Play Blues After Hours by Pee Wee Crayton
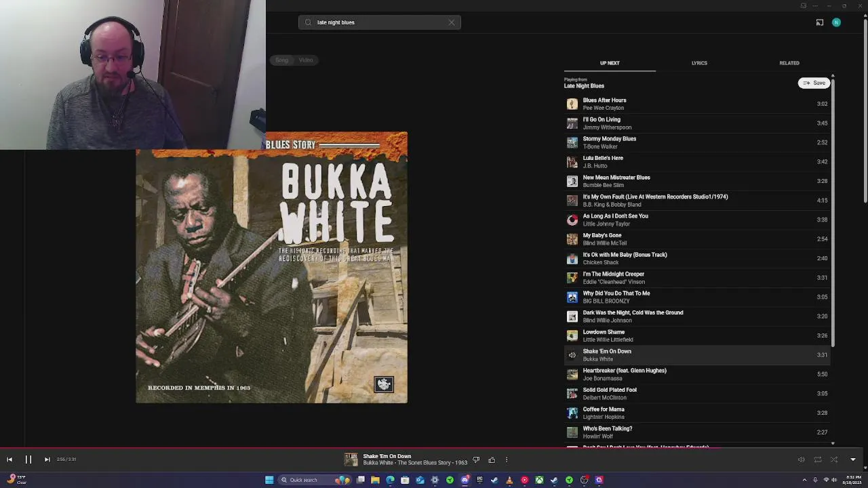The height and width of the screenshot is (488, 868). pos(697,104)
